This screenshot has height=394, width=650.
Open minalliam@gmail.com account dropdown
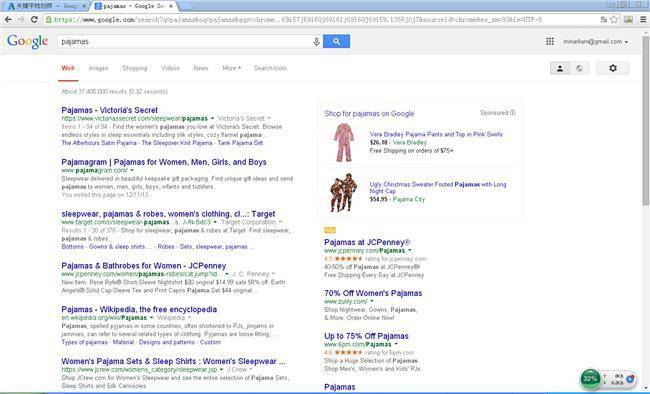pyautogui.click(x=596, y=41)
